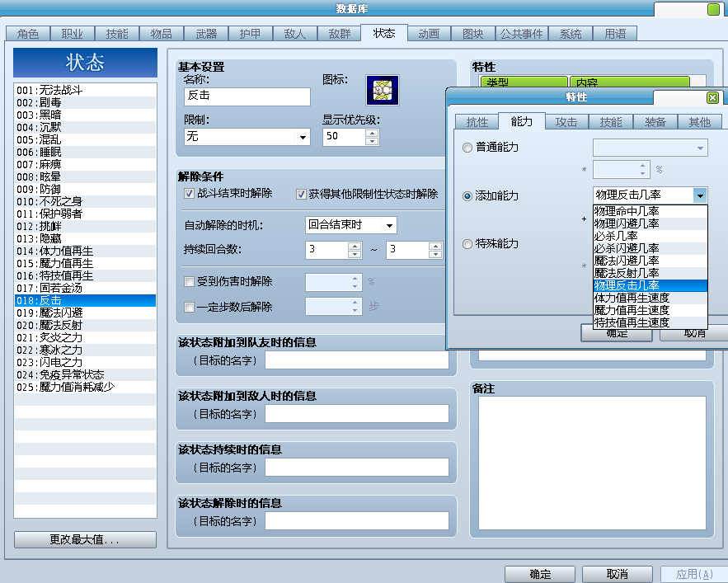Click the 名称 input field
This screenshot has height=583, width=728.
(247, 96)
